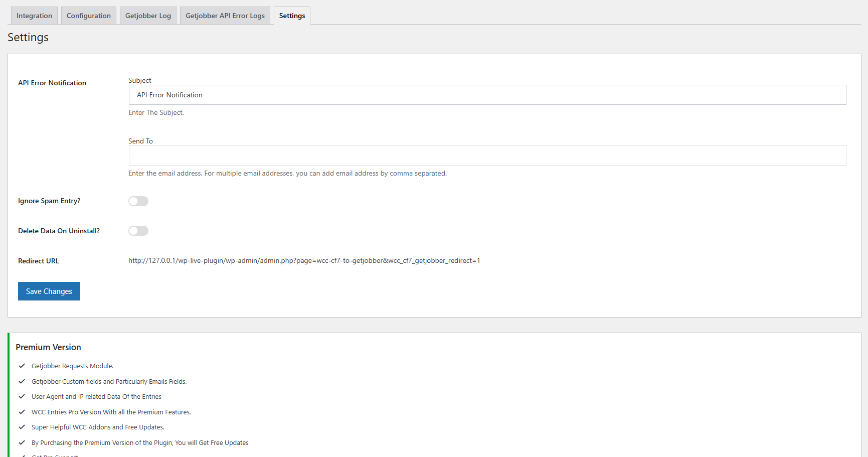Click the checkmark beside Super Helpful WCC Addons
The width and height of the screenshot is (868, 457).
22,427
